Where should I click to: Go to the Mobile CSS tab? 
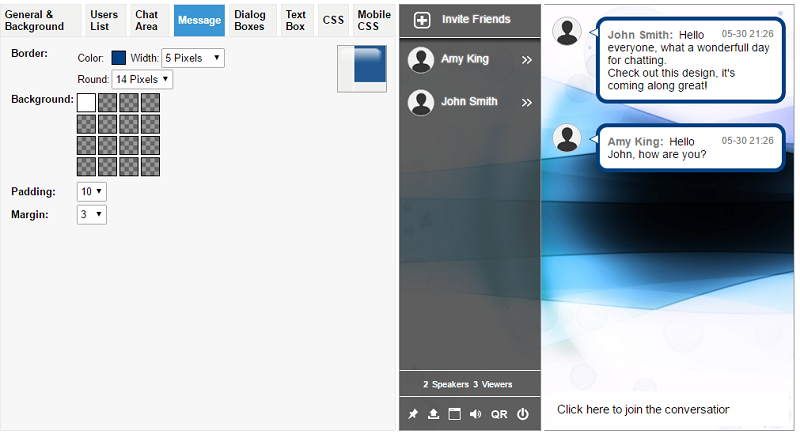[x=374, y=20]
